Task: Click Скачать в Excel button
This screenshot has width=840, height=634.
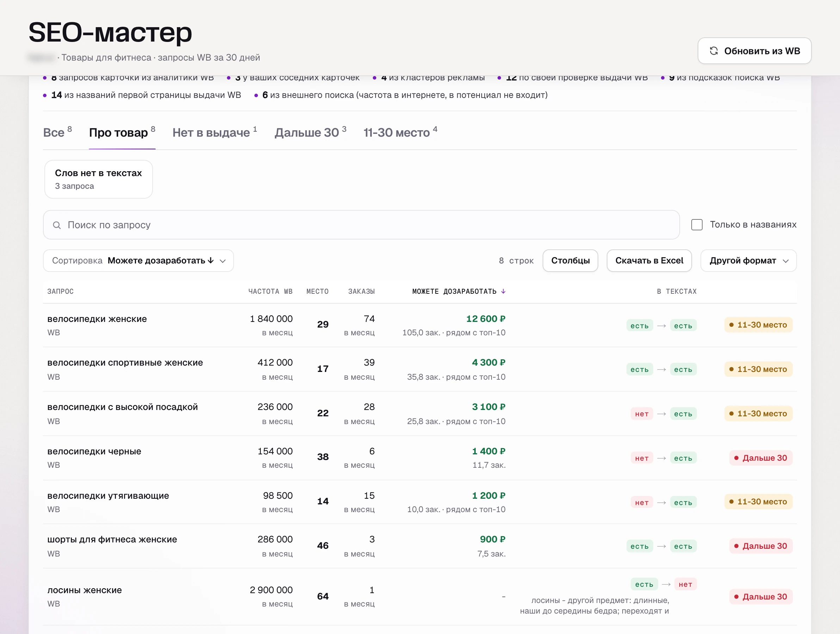Action: (649, 260)
